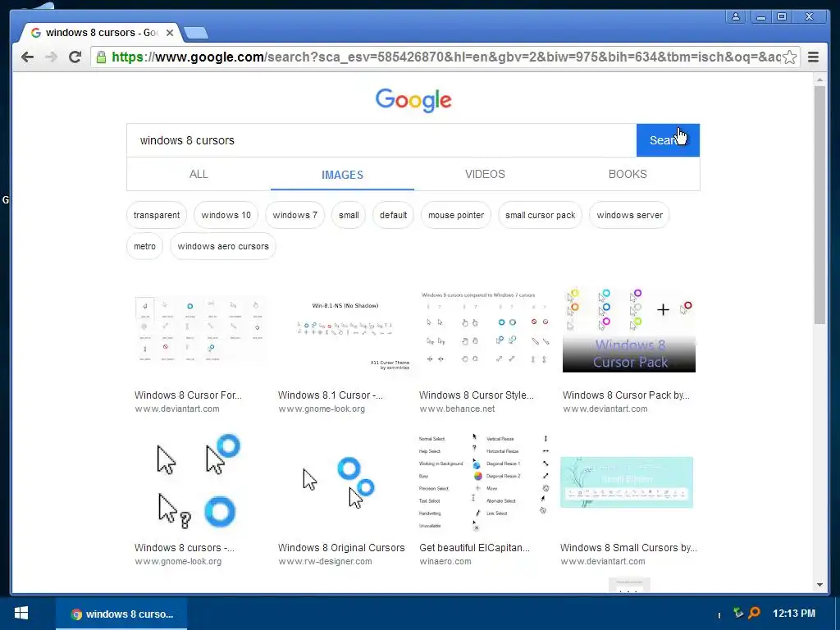
Task: Click the orange magnifier tray icon
Action: tap(755, 613)
